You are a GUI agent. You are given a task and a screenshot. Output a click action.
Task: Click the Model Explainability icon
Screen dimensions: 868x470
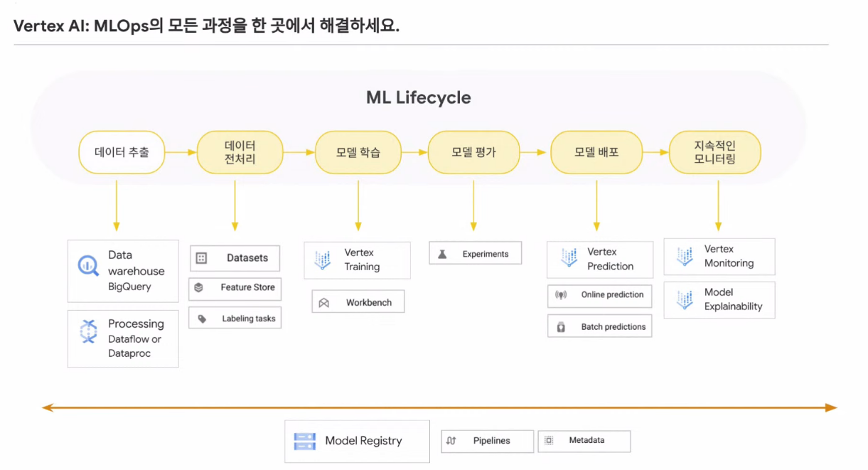point(685,299)
